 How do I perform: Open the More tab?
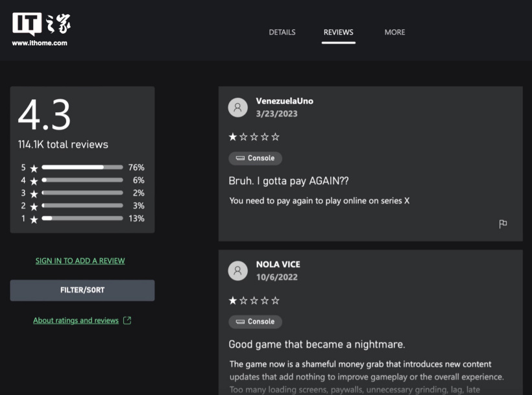pos(394,32)
